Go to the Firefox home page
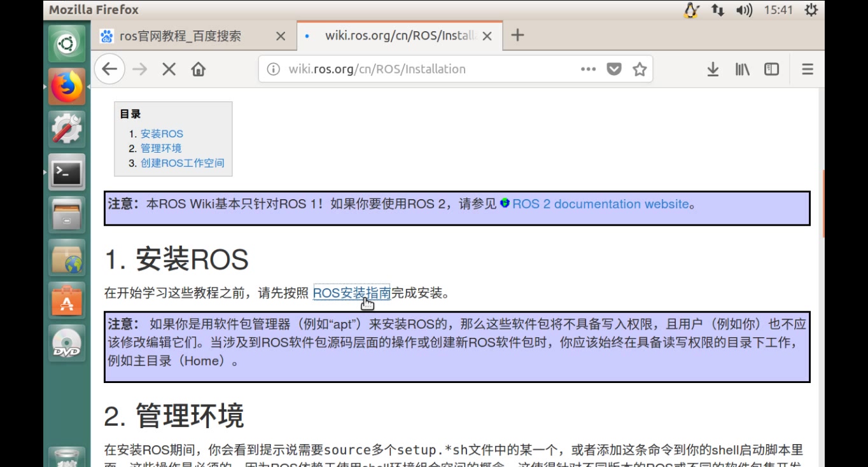The width and height of the screenshot is (868, 467). tap(198, 69)
